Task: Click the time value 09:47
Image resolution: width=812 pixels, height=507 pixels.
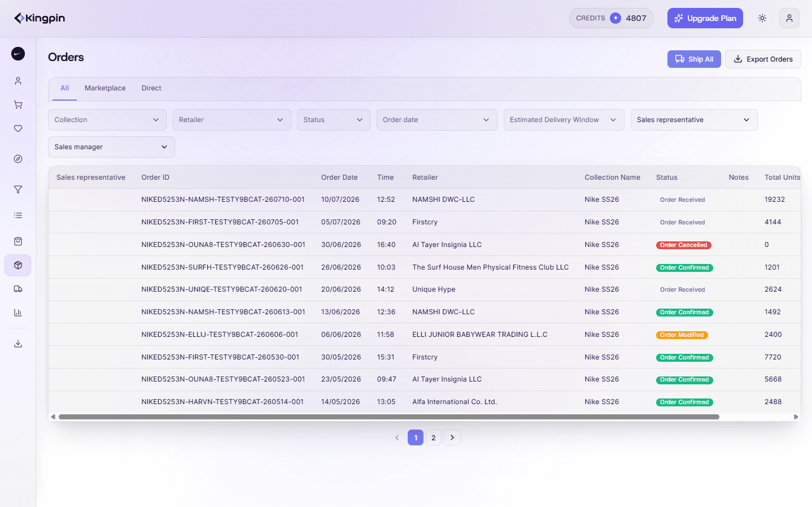Action: coord(387,379)
